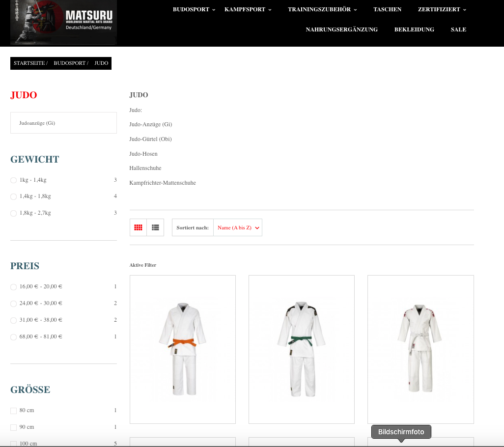Click the Preis filter heading
The width and height of the screenshot is (504, 447).
[x=25, y=266]
